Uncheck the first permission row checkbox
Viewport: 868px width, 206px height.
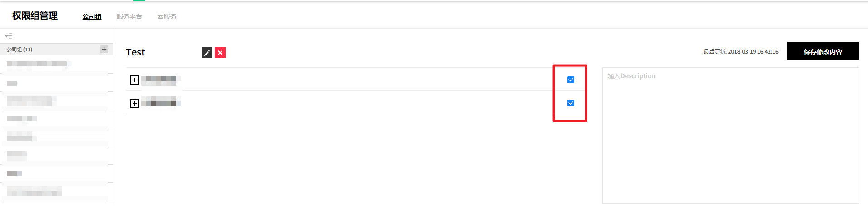click(x=571, y=80)
